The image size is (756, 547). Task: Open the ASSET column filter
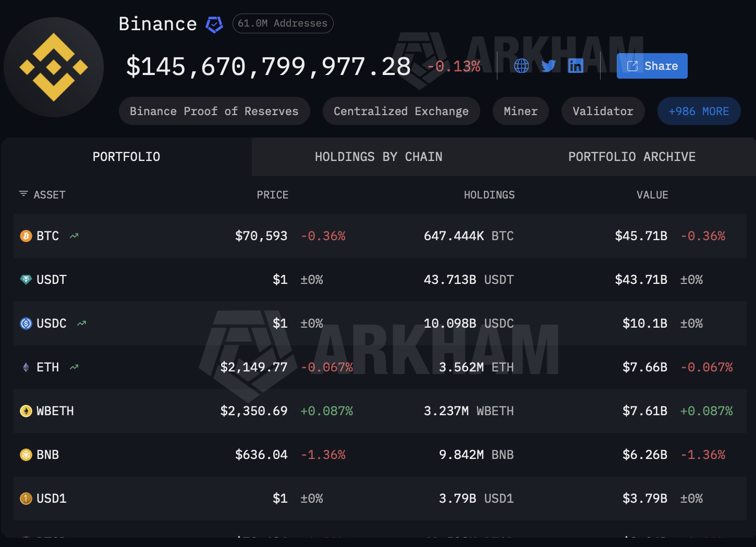pyautogui.click(x=23, y=193)
